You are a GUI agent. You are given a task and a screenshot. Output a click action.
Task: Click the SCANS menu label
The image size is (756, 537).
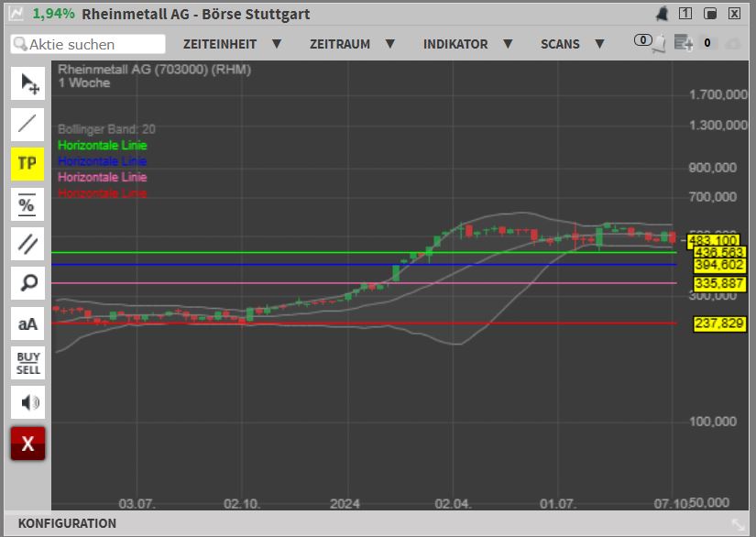coord(560,44)
